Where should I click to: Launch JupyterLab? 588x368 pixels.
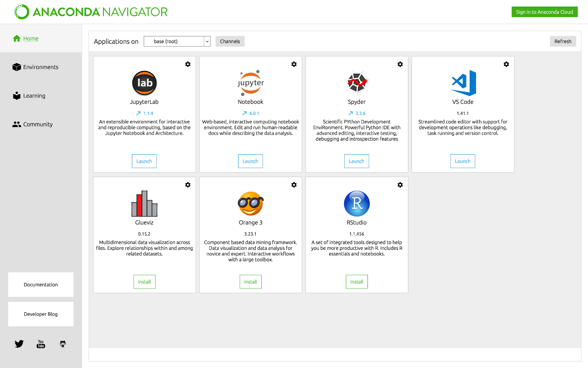144,161
